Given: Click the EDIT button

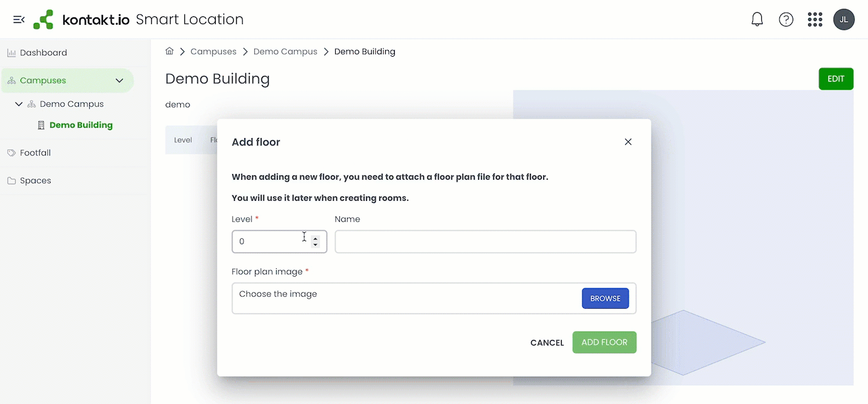Looking at the screenshot, I should pos(836,78).
